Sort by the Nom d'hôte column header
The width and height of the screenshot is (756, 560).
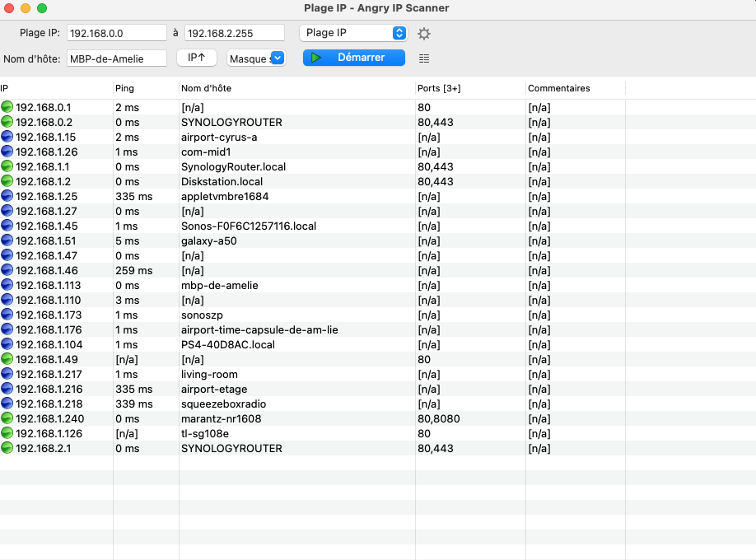pyautogui.click(x=297, y=88)
